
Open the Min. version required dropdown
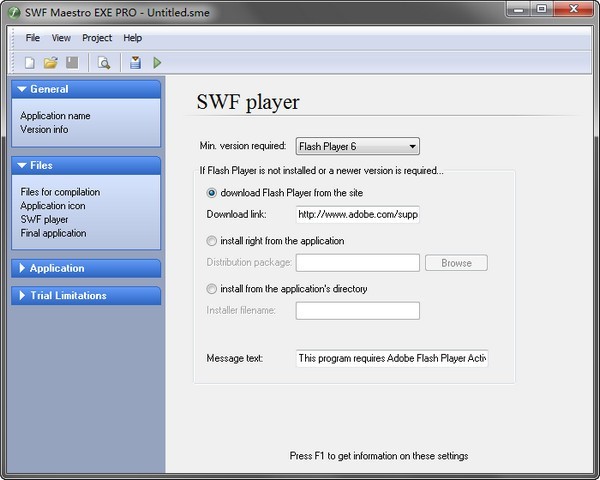click(x=357, y=147)
